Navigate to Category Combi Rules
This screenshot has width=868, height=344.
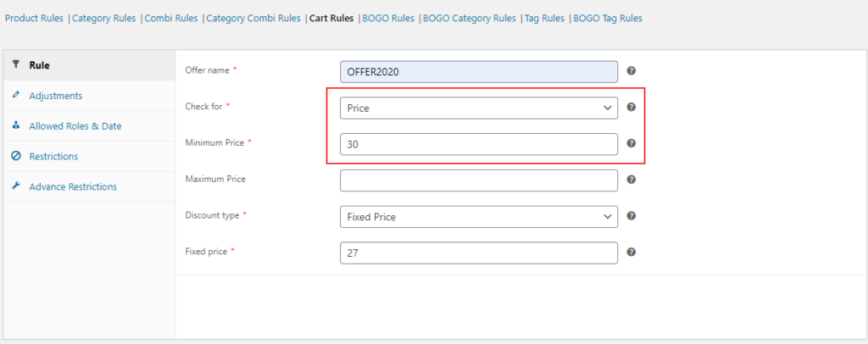coord(253,18)
